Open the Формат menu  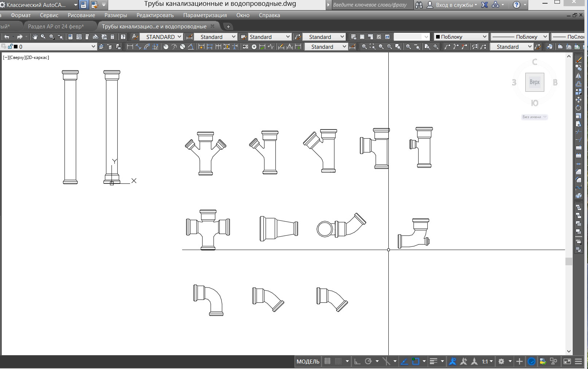(21, 15)
